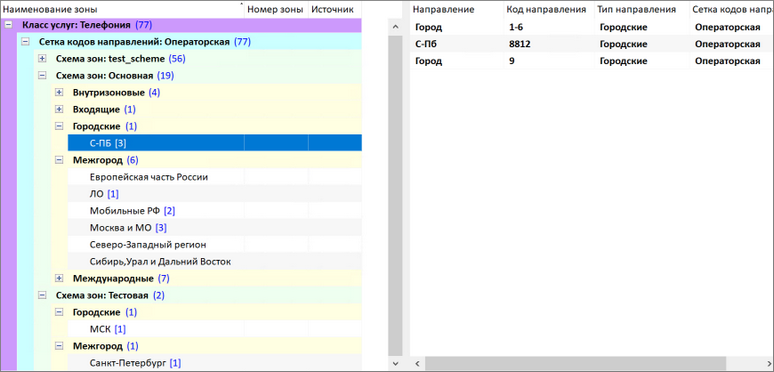The height and width of the screenshot is (372, 774).
Task: Click tree scrollbar down arrow
Action: 395,364
